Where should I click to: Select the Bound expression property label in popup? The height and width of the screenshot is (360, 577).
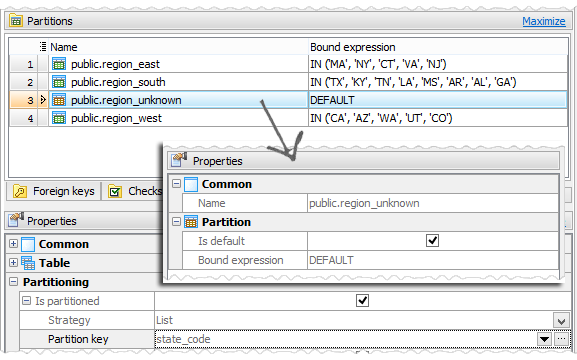241,260
